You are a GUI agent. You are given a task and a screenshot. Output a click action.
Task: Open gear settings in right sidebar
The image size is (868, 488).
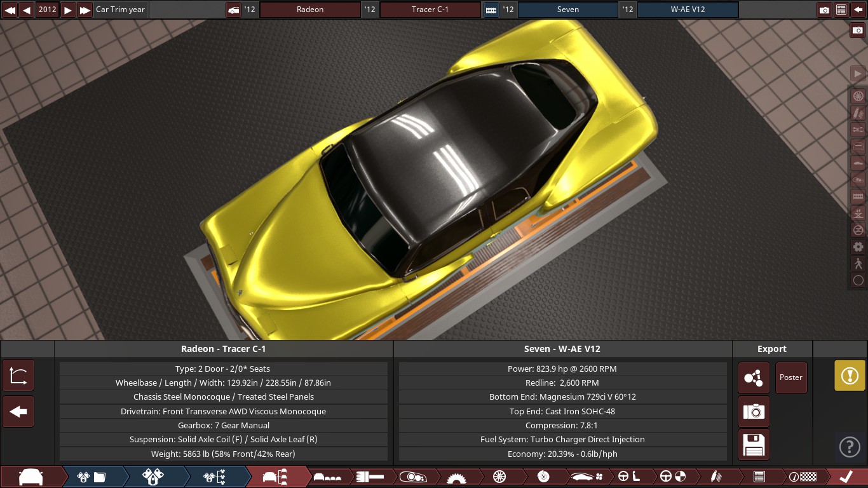tap(858, 247)
